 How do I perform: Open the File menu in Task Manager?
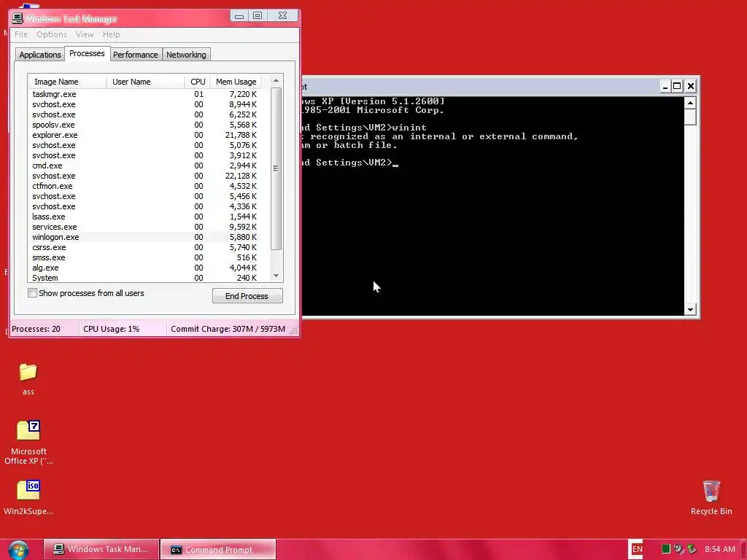coord(21,34)
